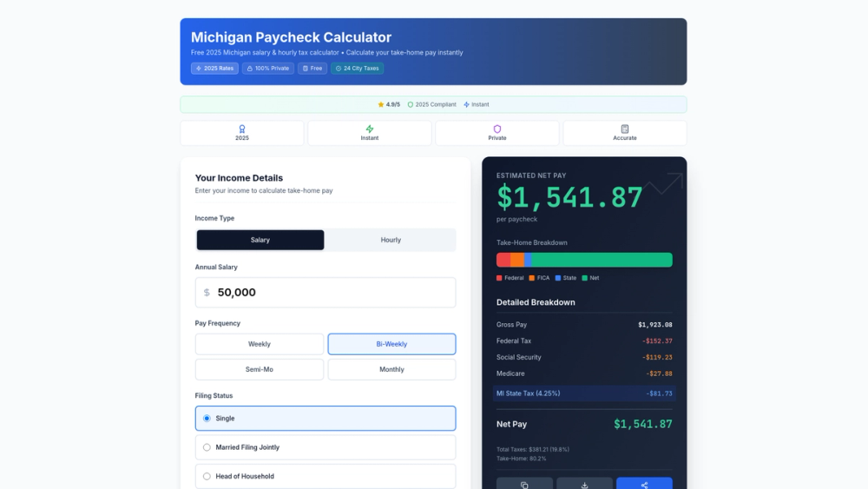The width and height of the screenshot is (868, 489).
Task: Click the 2025 Compliant shield icon
Action: tap(411, 104)
